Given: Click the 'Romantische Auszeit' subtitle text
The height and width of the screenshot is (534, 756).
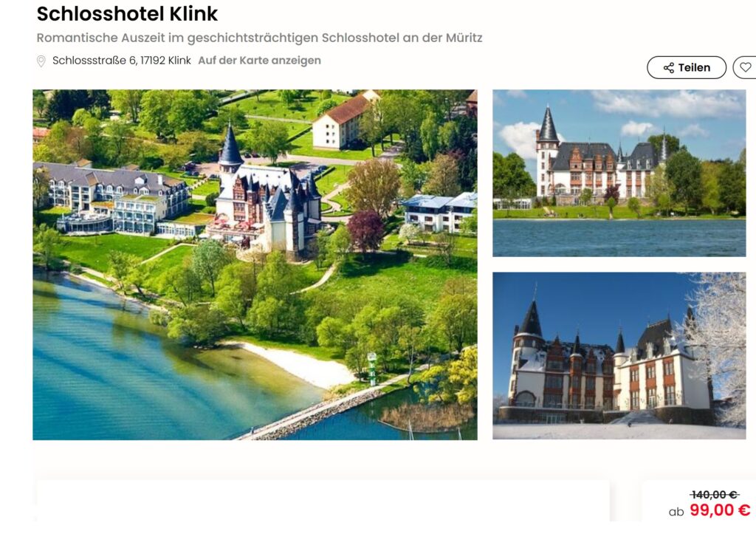Looking at the screenshot, I should [x=259, y=38].
